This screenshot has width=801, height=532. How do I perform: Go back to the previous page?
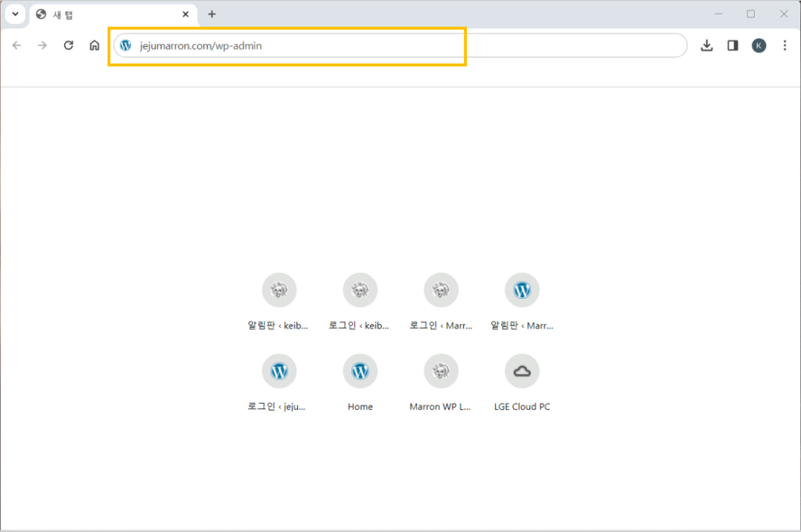[x=17, y=45]
